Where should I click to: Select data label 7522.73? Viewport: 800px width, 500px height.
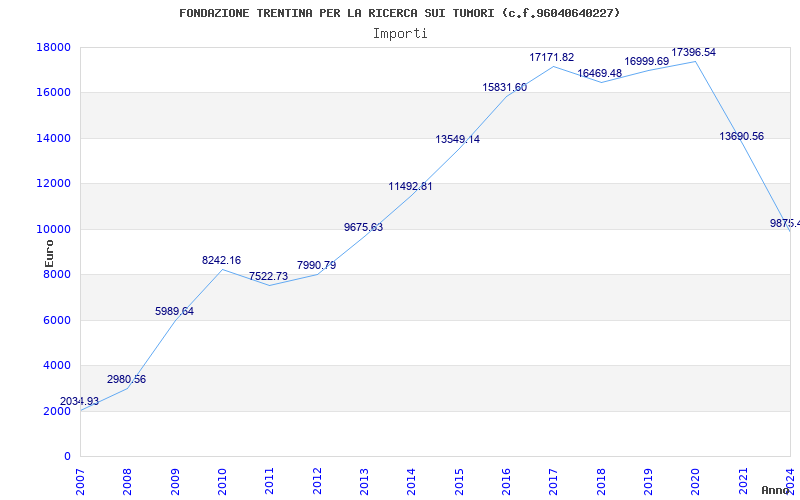(x=268, y=277)
